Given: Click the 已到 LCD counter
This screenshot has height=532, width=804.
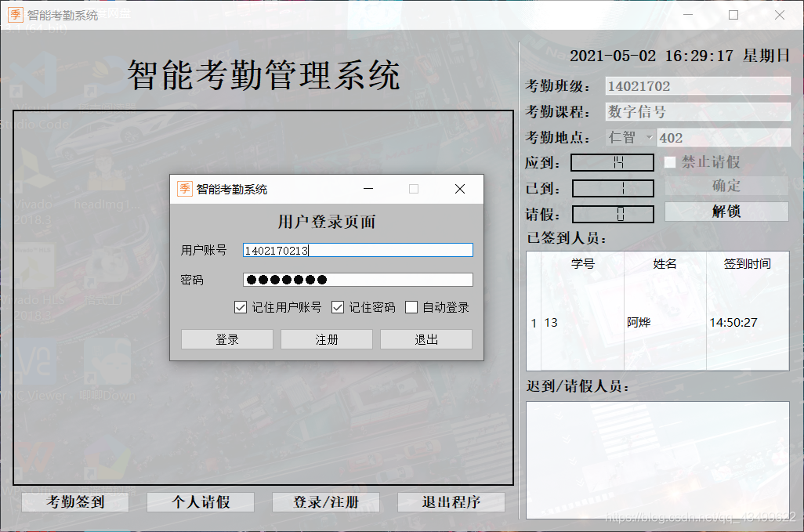Looking at the screenshot, I should coord(613,188).
